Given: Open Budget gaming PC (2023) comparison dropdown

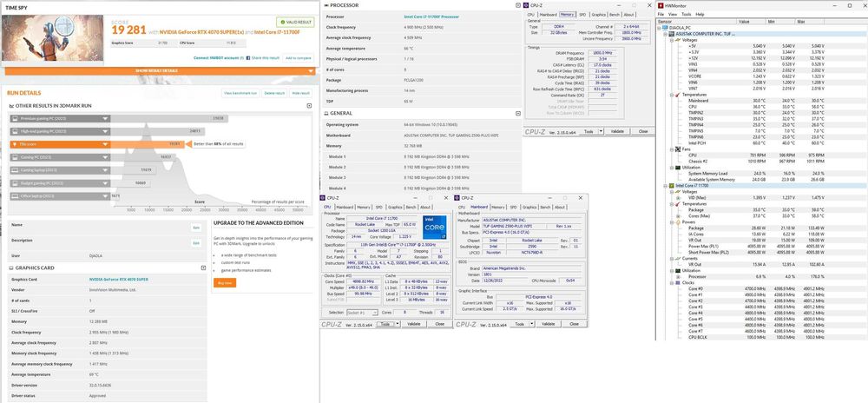Looking at the screenshot, I should click(x=105, y=182).
